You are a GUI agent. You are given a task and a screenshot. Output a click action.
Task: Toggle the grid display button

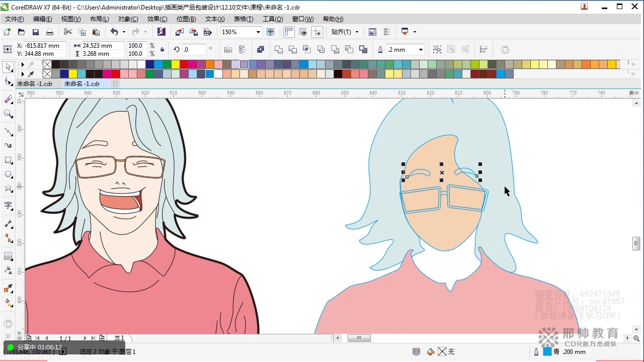click(x=303, y=32)
